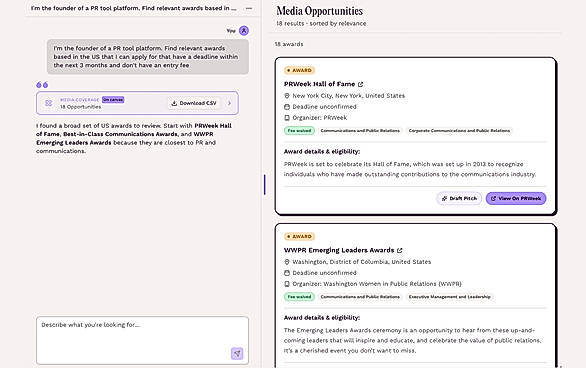586x368 pixels.
Task: Click 'Organizer: PRWeek' text
Action: 320,118
